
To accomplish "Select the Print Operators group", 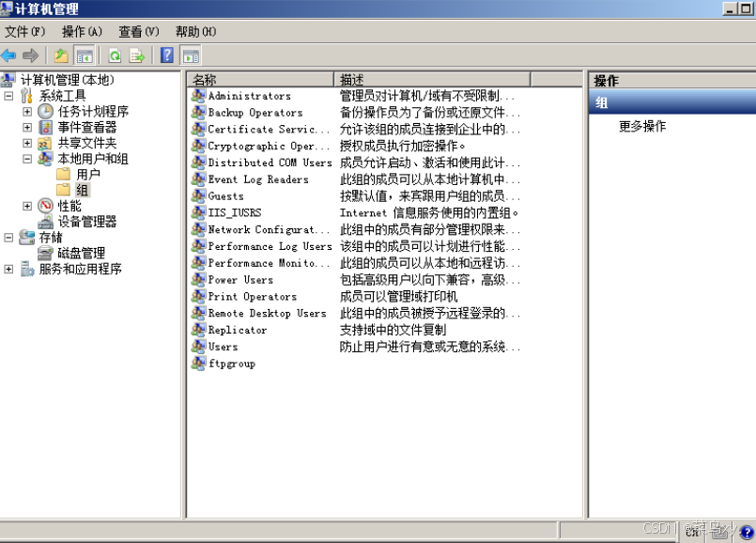I will 253,296.
